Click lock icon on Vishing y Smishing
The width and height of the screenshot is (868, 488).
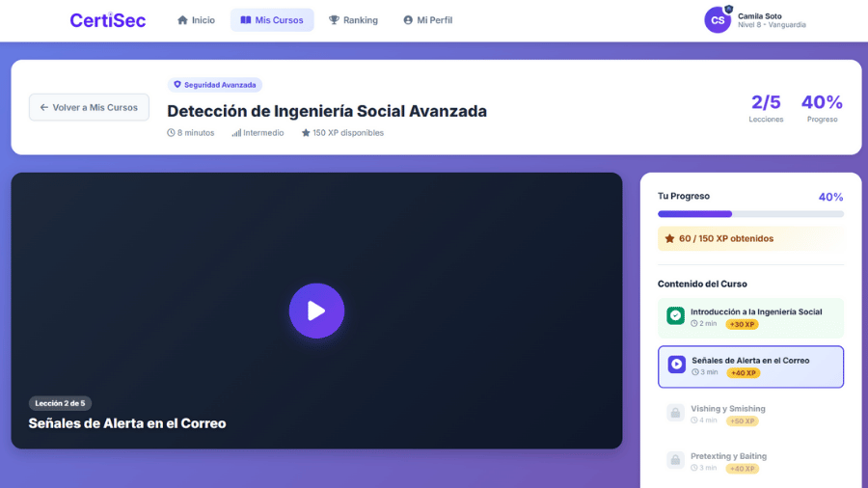(675, 413)
